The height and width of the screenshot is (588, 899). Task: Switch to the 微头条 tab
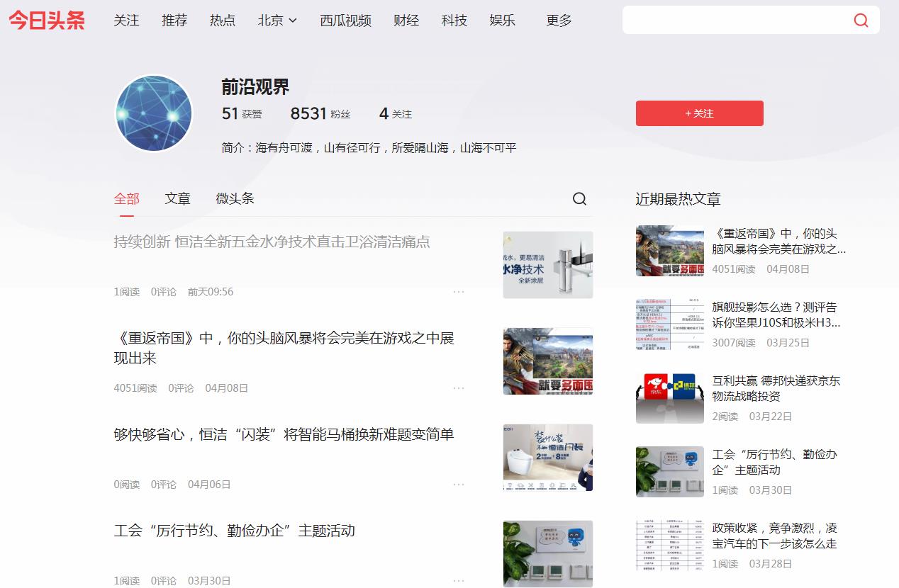(x=235, y=199)
